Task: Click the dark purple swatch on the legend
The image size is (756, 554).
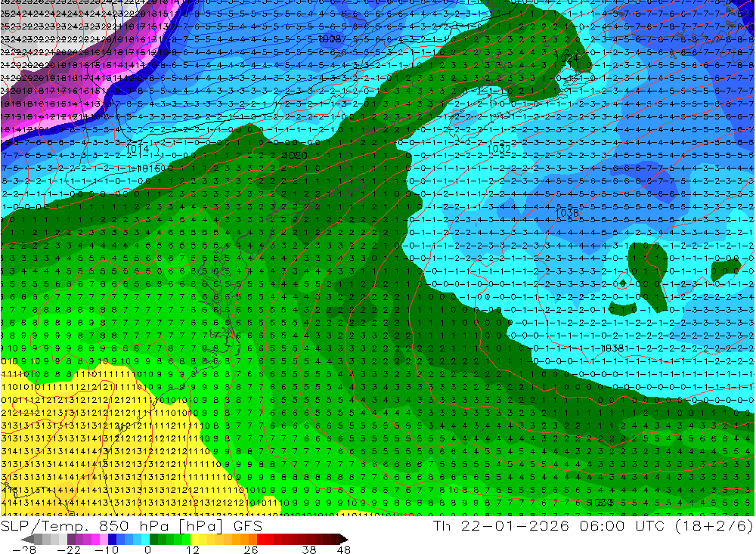Action: (x=71, y=540)
